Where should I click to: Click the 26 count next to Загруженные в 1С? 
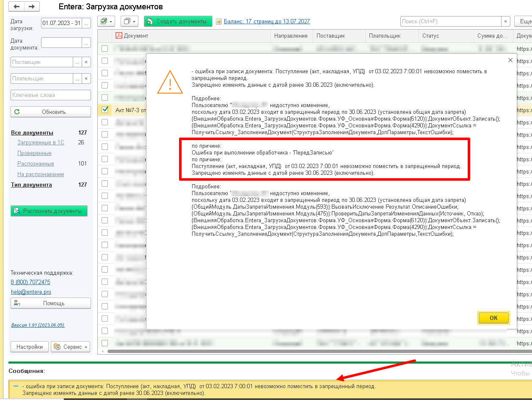click(x=81, y=143)
